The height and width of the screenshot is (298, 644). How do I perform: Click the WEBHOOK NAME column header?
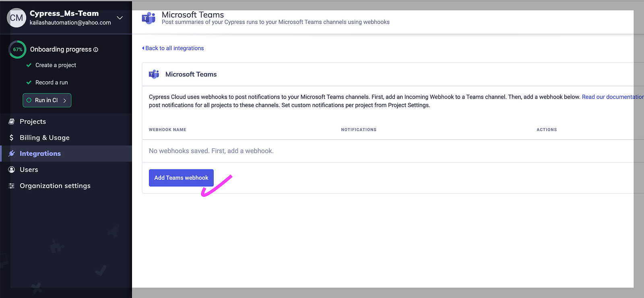pos(167,130)
